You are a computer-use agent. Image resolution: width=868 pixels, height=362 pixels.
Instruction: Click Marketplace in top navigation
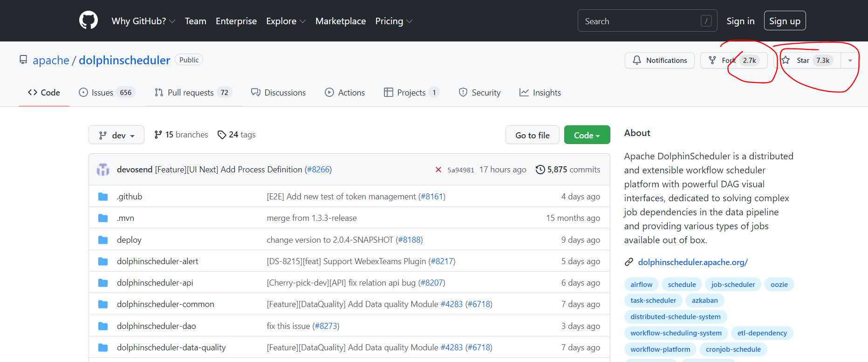coord(341,21)
